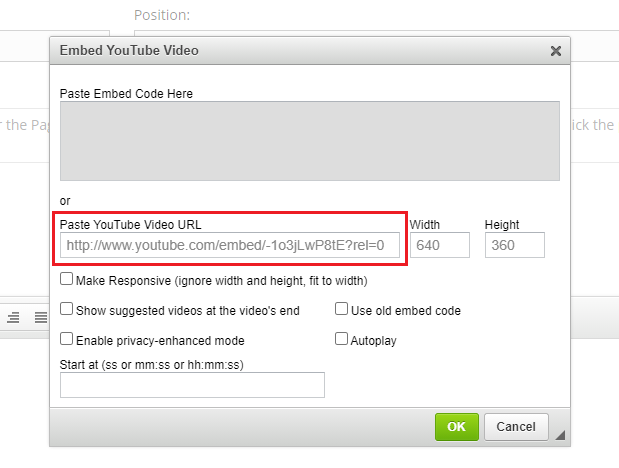Close the Embed YouTube Video dialog
The image size is (619, 468).
[x=555, y=51]
